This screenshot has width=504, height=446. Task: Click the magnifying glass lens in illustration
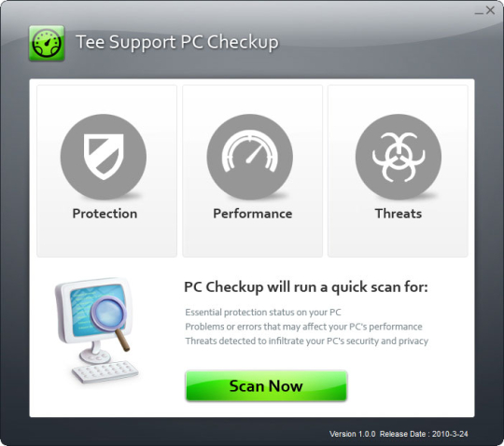(x=108, y=314)
